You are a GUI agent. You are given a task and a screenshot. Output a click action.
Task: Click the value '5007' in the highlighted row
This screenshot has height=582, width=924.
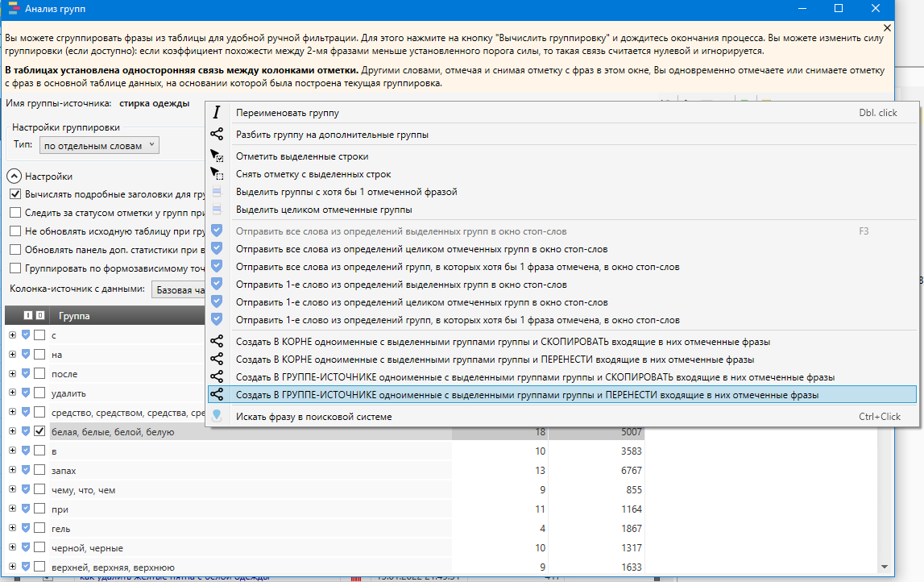tap(631, 431)
